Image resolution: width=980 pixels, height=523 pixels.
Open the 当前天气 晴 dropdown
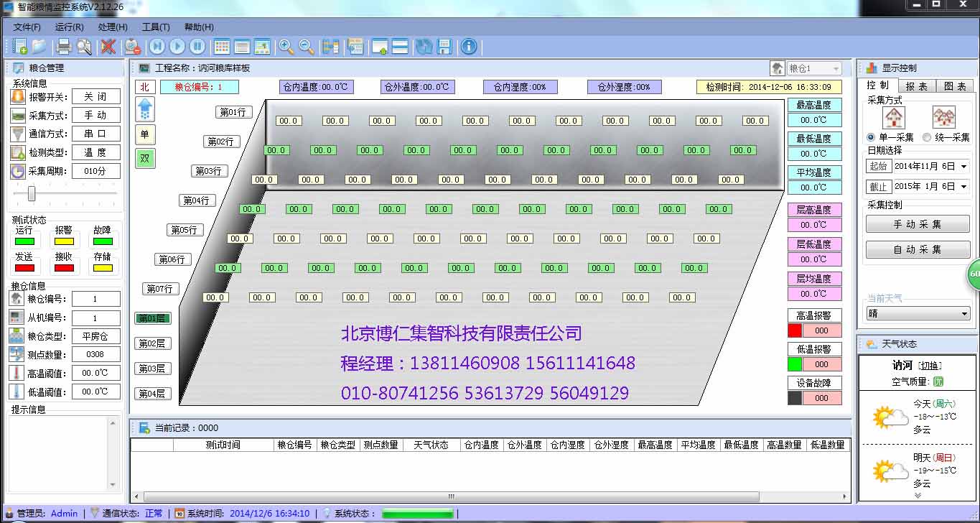pos(918,314)
